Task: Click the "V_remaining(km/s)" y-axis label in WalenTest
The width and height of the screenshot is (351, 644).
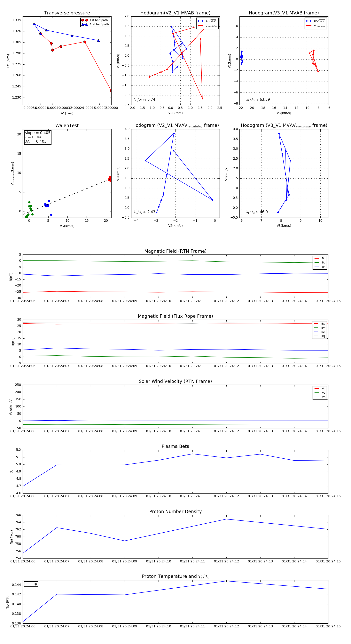Action: pos(12,173)
